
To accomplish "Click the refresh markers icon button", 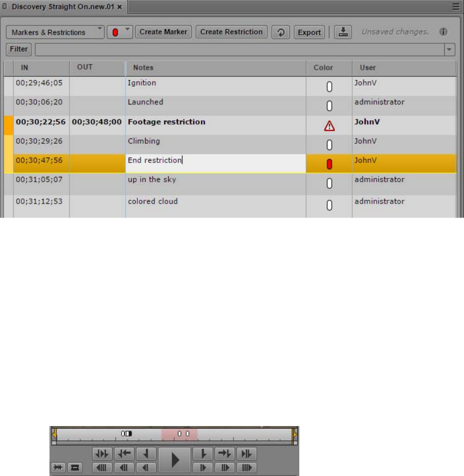I will (x=281, y=32).
